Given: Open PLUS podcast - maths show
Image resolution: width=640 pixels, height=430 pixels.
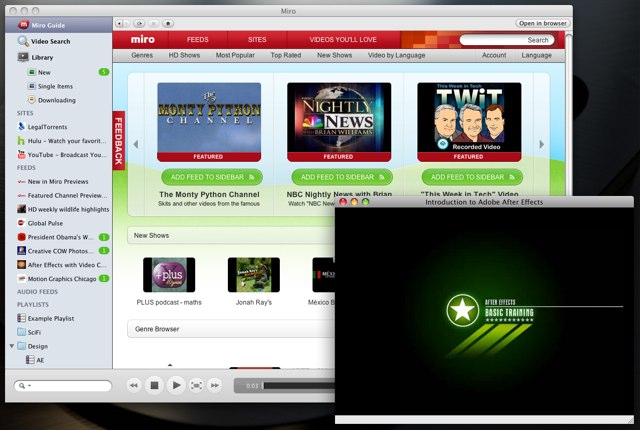Looking at the screenshot, I should [x=169, y=275].
